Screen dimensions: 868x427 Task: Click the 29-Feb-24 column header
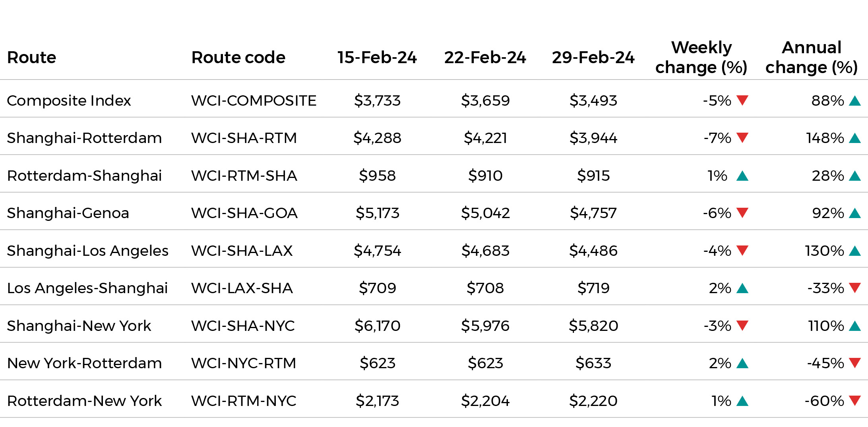click(593, 58)
